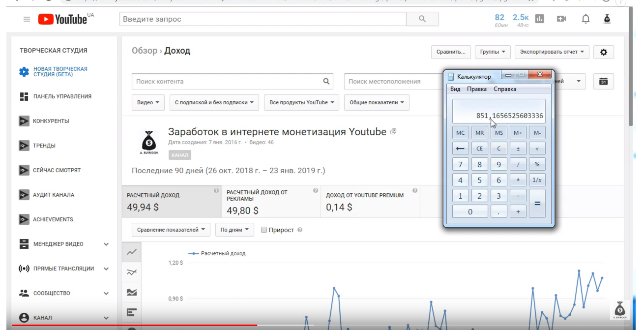
Task: Select the bar chart view icon
Action: click(132, 312)
